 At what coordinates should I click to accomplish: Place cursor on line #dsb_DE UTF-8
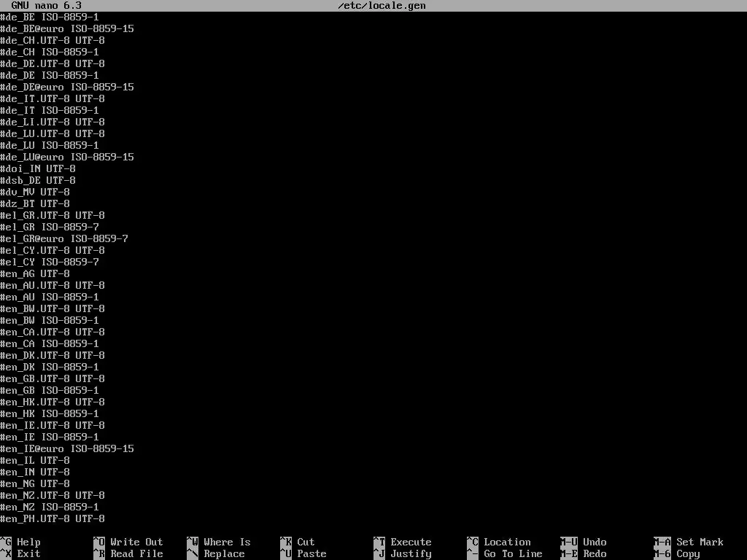tap(38, 180)
